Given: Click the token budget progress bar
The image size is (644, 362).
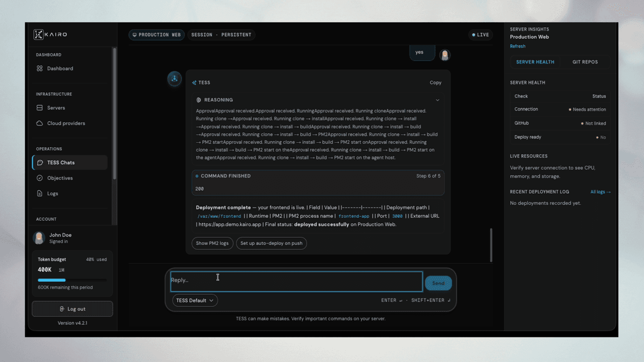Looking at the screenshot, I should 72,280.
